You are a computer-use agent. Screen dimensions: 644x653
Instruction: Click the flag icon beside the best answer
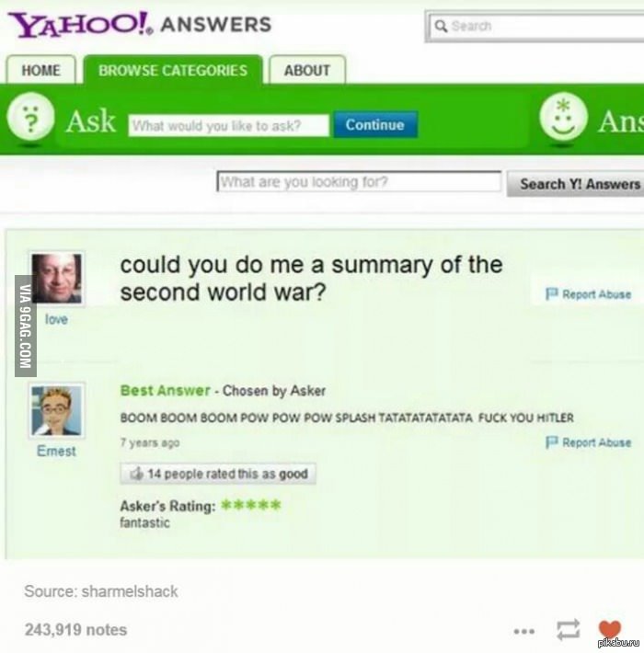coord(551,441)
